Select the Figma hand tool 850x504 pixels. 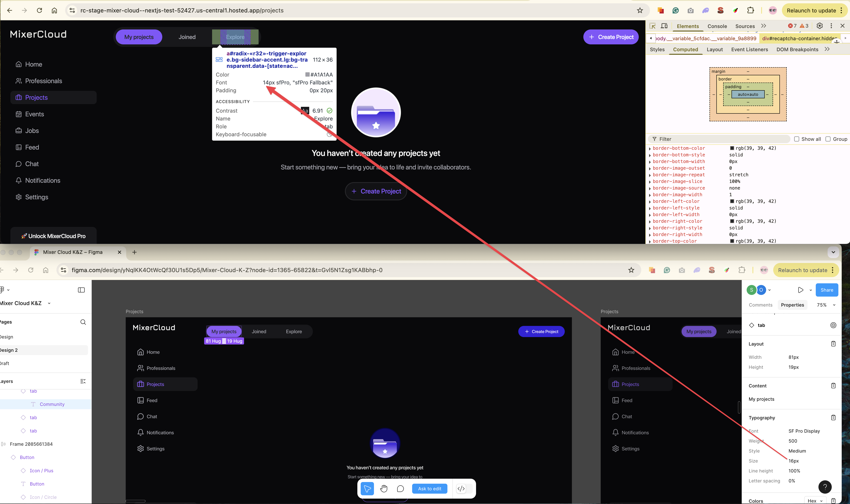(x=383, y=489)
